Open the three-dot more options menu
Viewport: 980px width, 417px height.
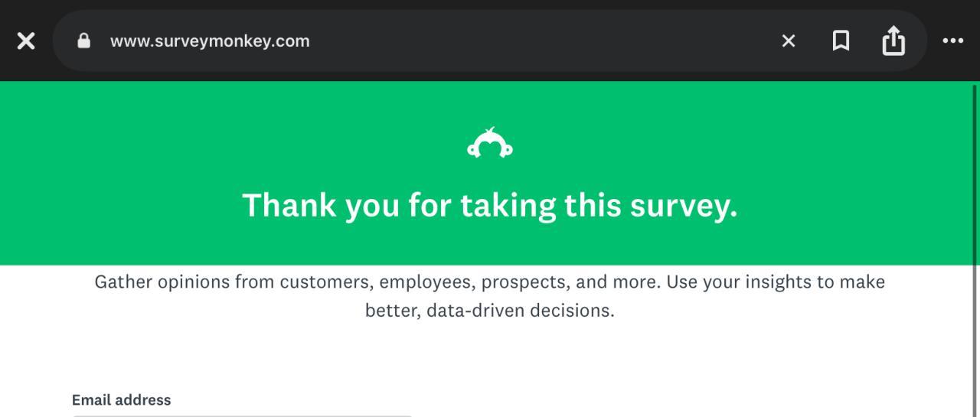point(952,41)
